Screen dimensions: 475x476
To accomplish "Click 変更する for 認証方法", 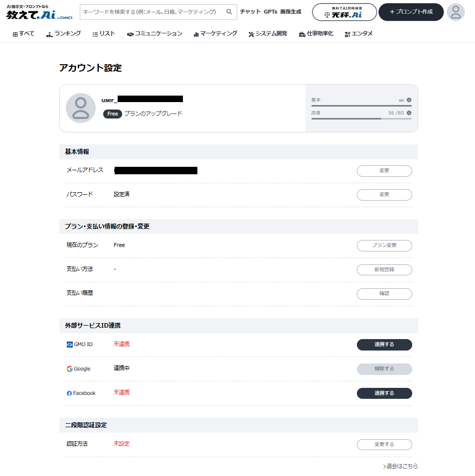I will click(x=384, y=445).
